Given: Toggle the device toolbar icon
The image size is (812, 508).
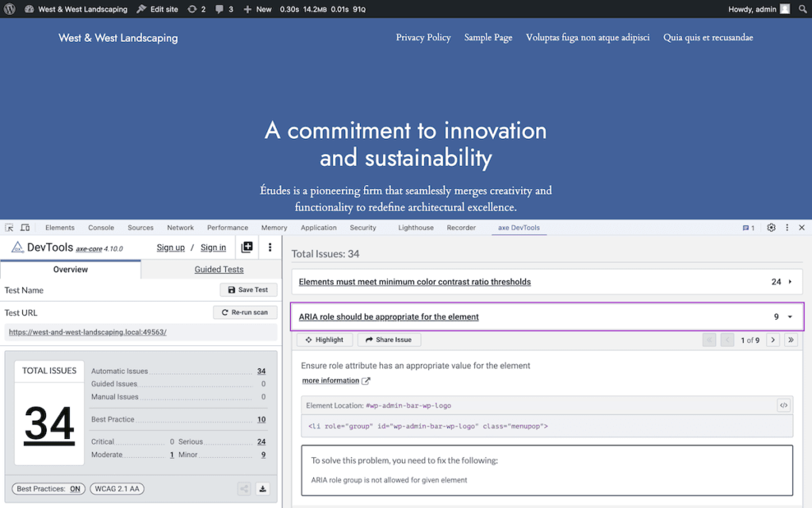Looking at the screenshot, I should 25,228.
